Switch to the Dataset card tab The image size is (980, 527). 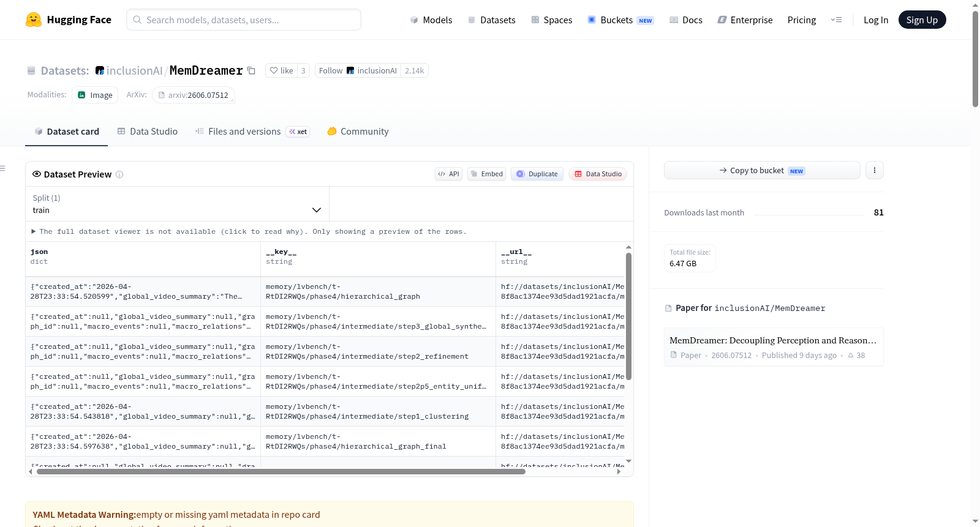tap(67, 132)
